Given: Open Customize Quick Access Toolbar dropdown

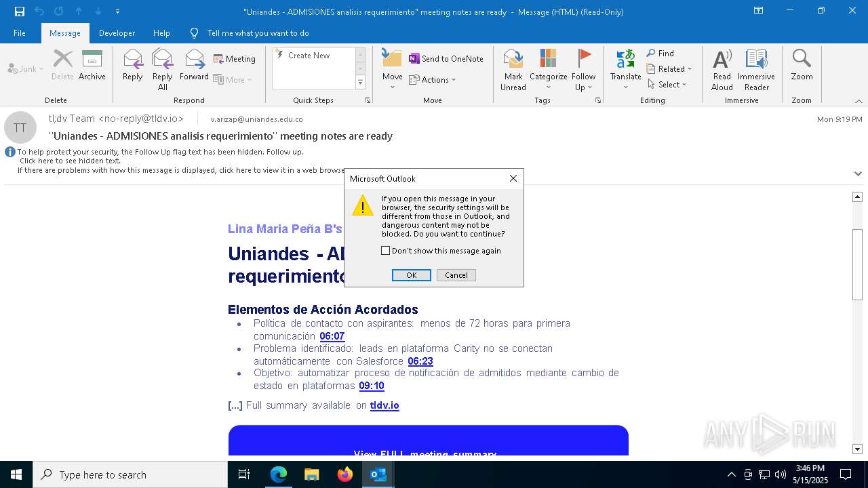Looking at the screenshot, I should coord(118,12).
